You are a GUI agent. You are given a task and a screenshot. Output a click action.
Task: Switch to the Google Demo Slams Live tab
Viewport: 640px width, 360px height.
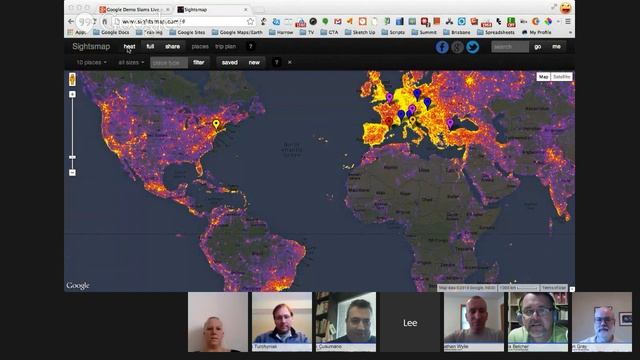[x=134, y=9]
